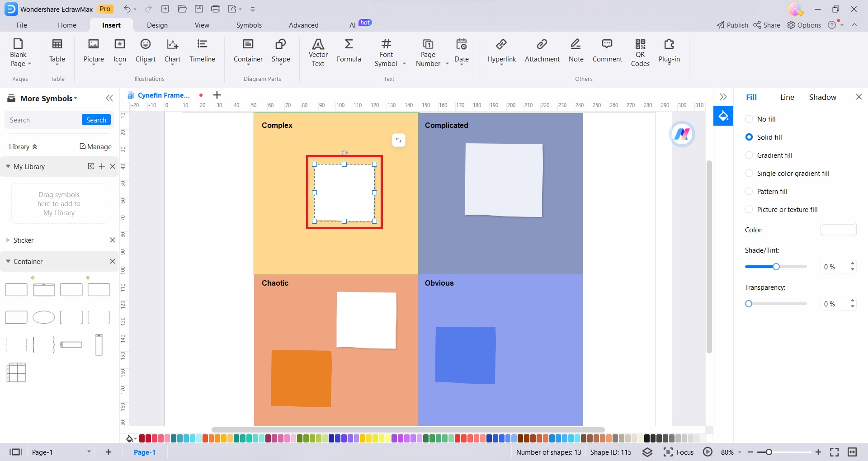Viewport: 868px width, 461px height.
Task: Open the fill Color swatch picker
Action: point(838,230)
